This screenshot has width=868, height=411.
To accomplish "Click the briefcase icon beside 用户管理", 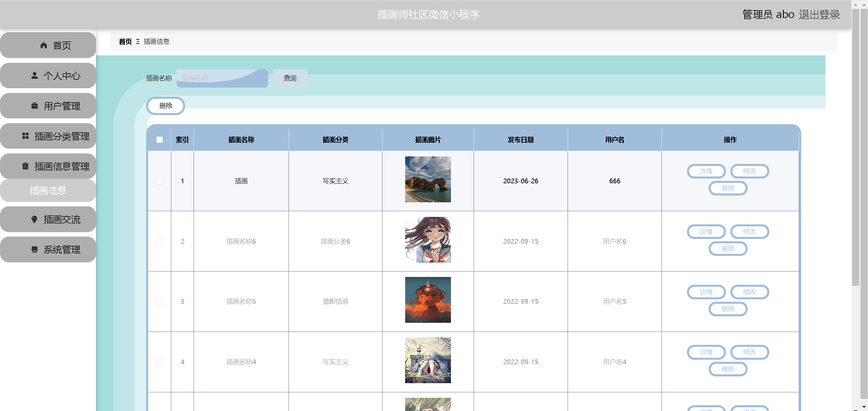I will tap(34, 106).
